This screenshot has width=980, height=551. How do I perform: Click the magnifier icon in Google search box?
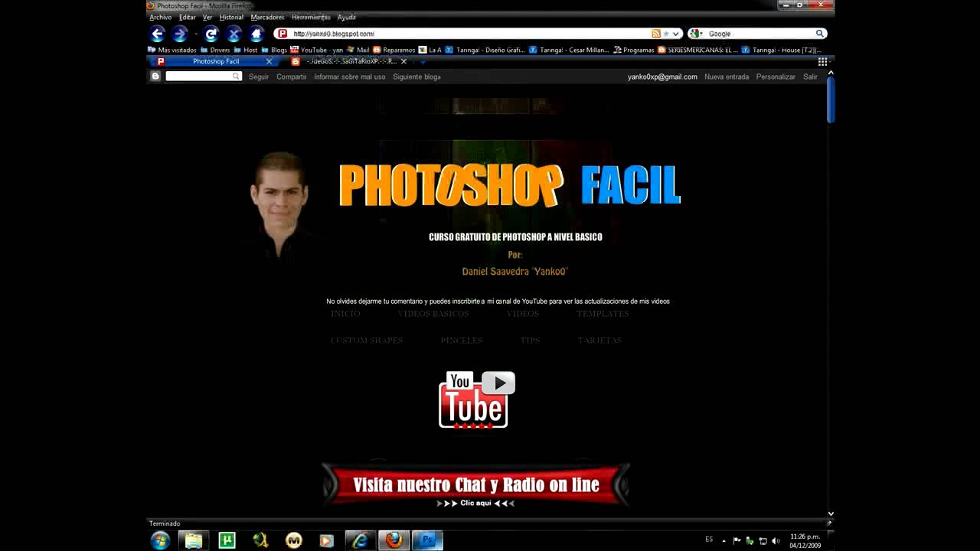pyautogui.click(x=819, y=34)
